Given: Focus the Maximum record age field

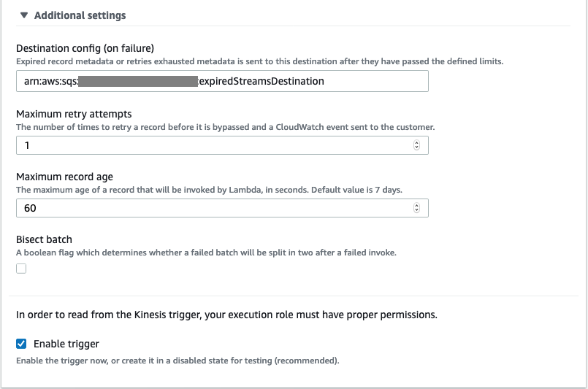Looking at the screenshot, I should click(212, 208).
